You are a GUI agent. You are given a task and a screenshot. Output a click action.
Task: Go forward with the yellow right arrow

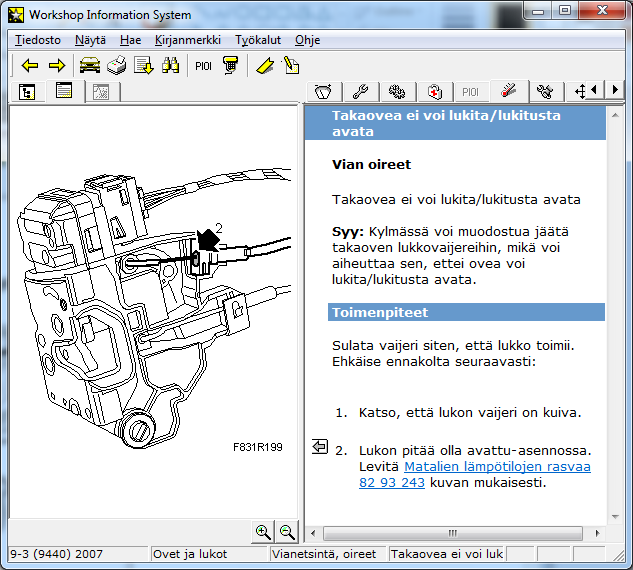click(x=57, y=65)
